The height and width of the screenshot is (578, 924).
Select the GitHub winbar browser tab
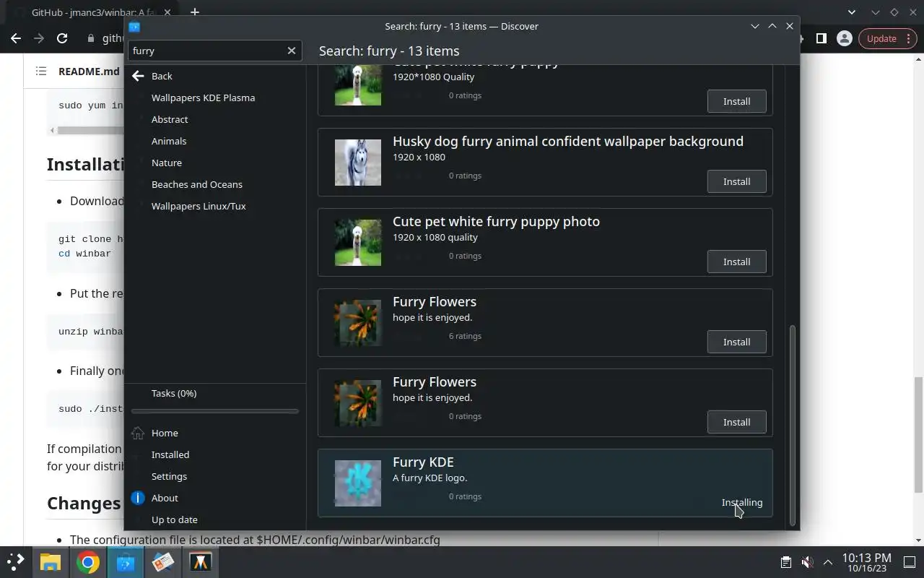(x=94, y=12)
